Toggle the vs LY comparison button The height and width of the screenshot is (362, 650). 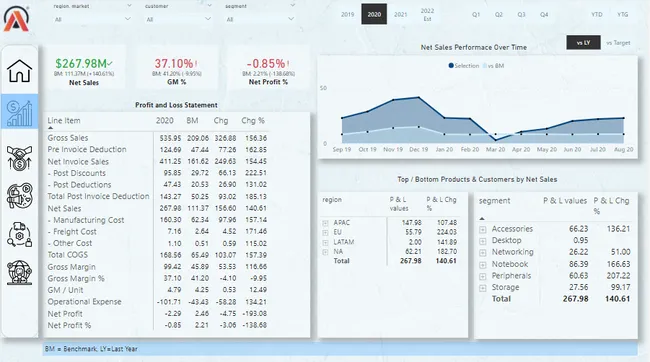[x=583, y=43]
